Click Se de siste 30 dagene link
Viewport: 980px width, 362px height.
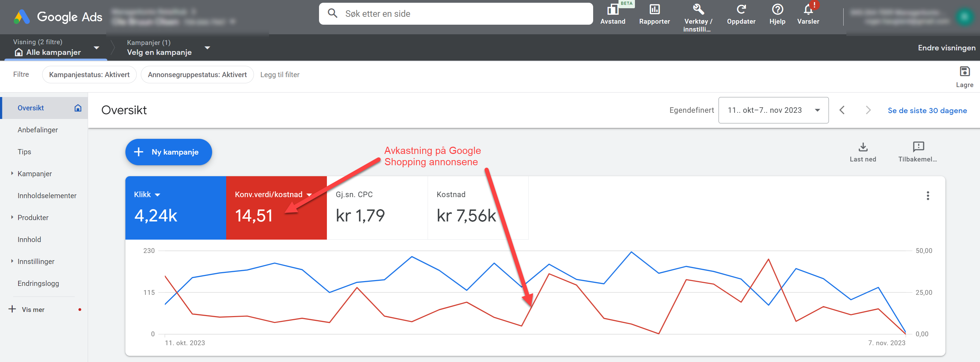click(x=927, y=110)
